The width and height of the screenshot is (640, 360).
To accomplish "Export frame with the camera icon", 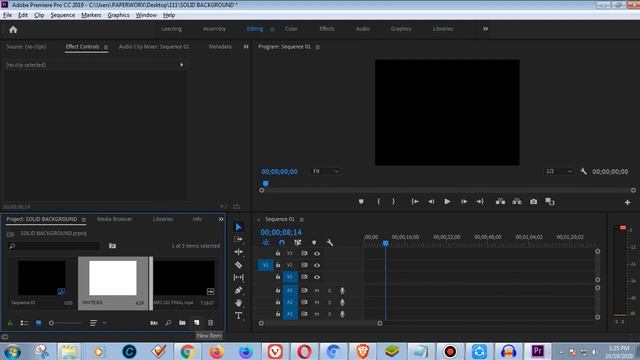I will pos(533,202).
